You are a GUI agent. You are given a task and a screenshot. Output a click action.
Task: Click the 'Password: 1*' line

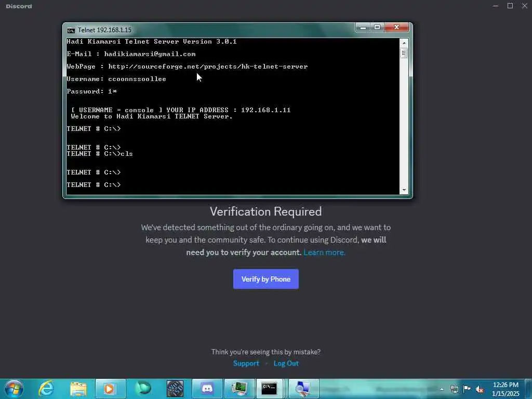pyautogui.click(x=91, y=91)
